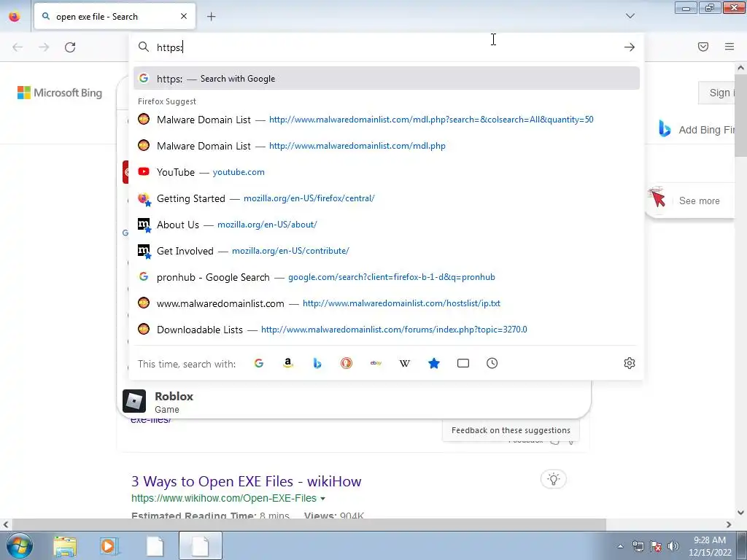Click the taskbar clock showing 9:28 AM

click(x=710, y=546)
